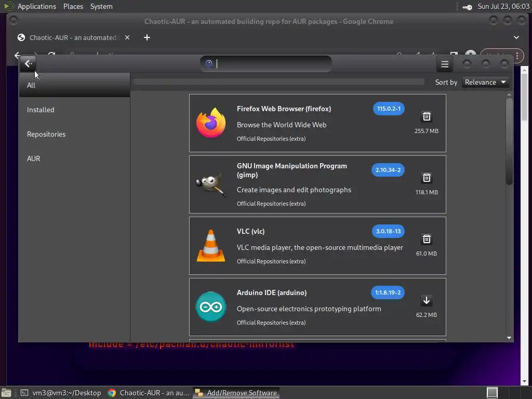
Task: Open Firefox Web Browser (firefox) package details
Action: point(284,109)
